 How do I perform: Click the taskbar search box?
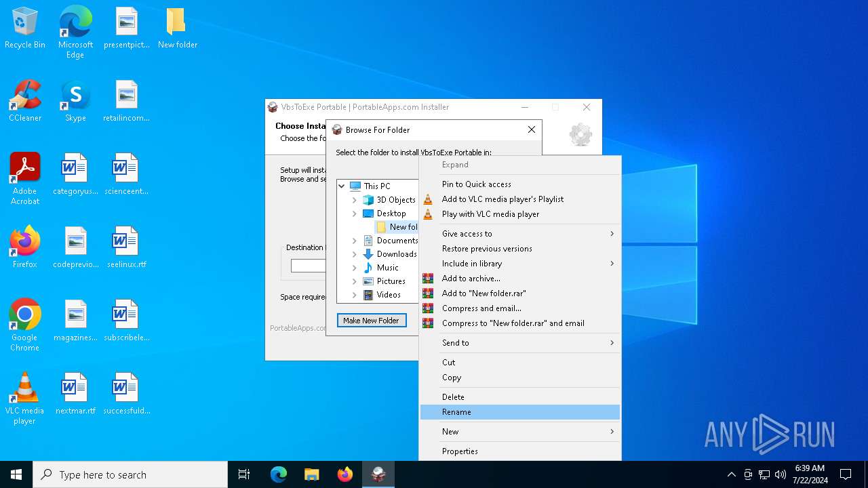point(130,474)
